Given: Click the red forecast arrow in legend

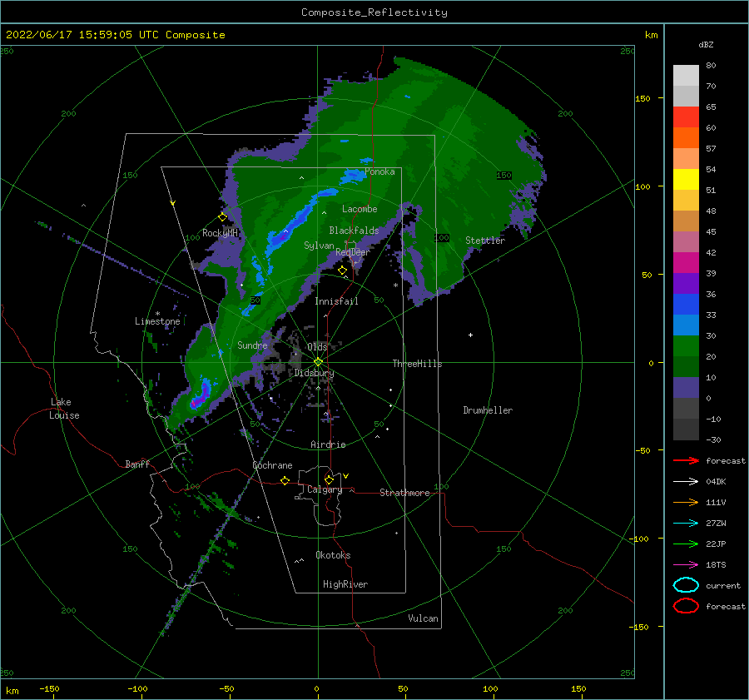Looking at the screenshot, I should [686, 460].
